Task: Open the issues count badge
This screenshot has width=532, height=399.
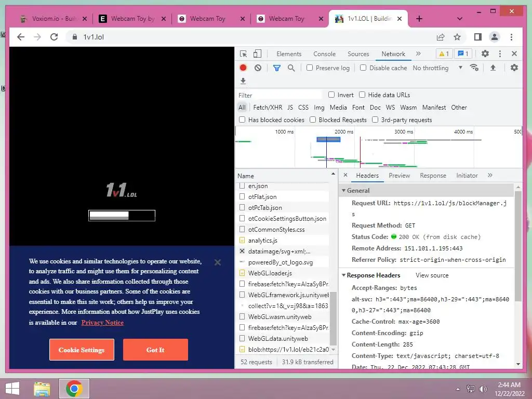Action: (x=463, y=54)
